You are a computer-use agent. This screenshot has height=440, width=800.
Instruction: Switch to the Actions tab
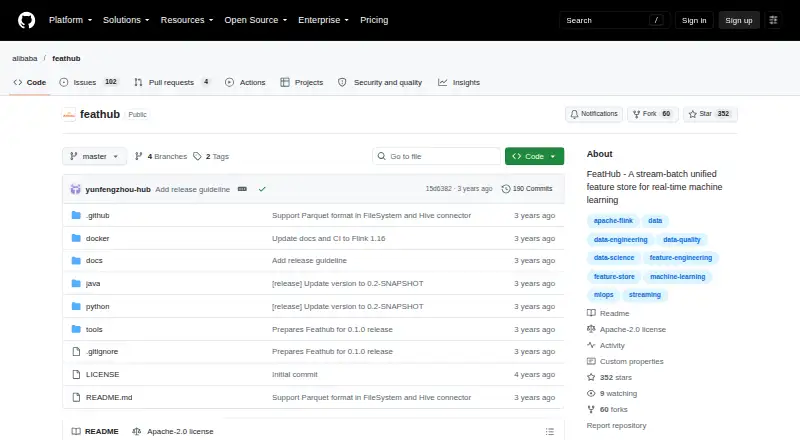245,82
